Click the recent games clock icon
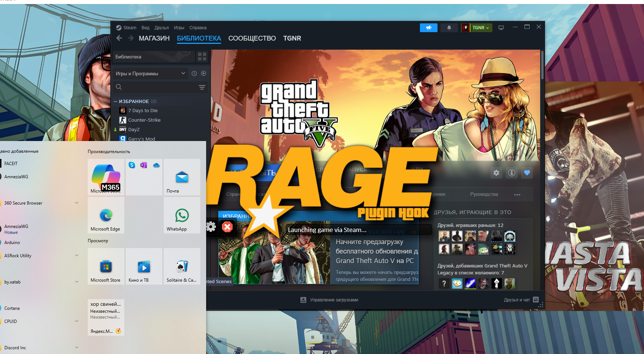The height and width of the screenshot is (354, 644). pos(194,73)
